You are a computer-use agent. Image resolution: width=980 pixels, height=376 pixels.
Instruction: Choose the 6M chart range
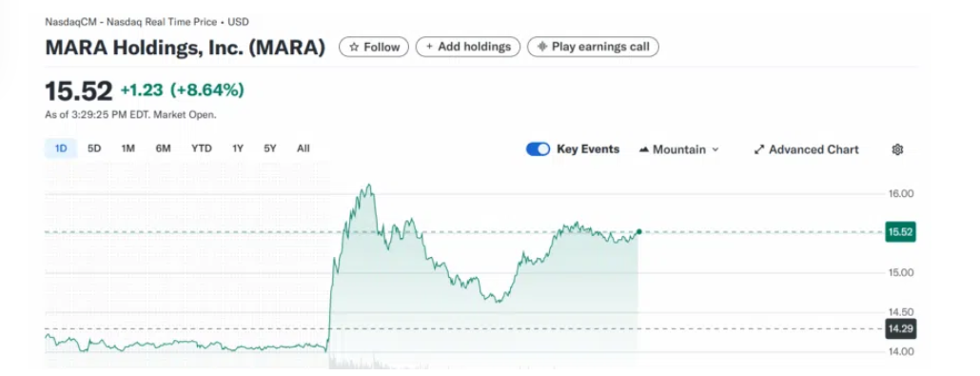[x=163, y=148]
